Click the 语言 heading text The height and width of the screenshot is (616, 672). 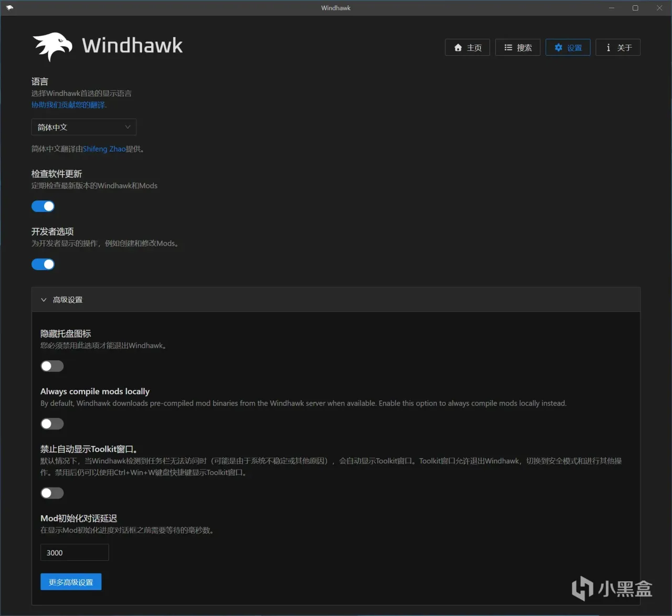[40, 81]
